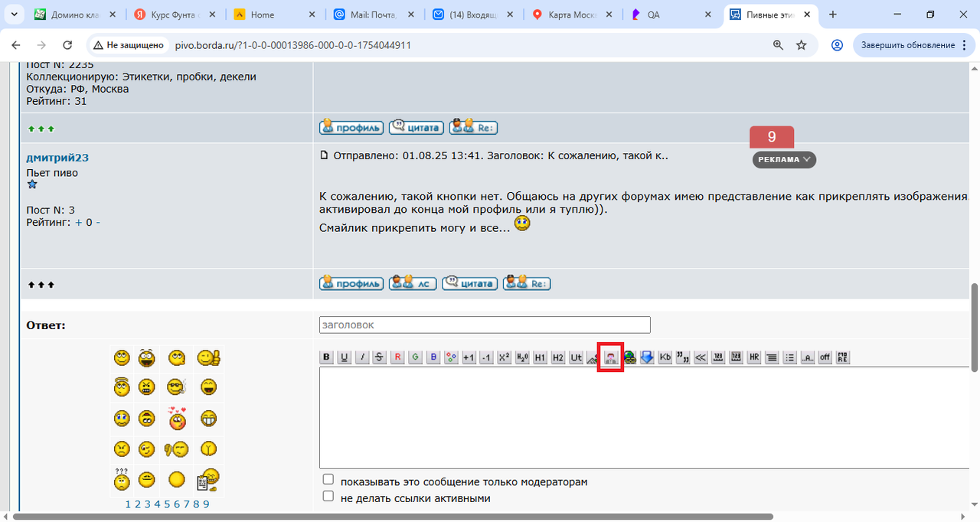Open smiley page 5

[167, 504]
